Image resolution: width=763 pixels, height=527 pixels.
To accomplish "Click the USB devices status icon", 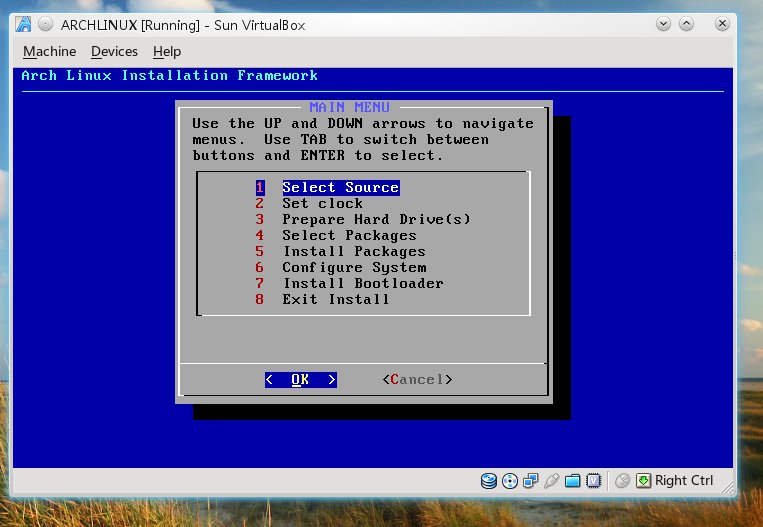I will [x=551, y=481].
